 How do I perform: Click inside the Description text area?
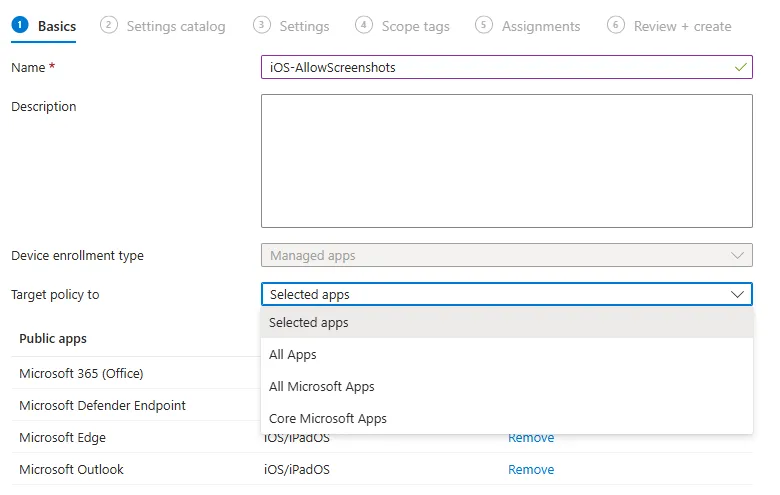(506, 161)
